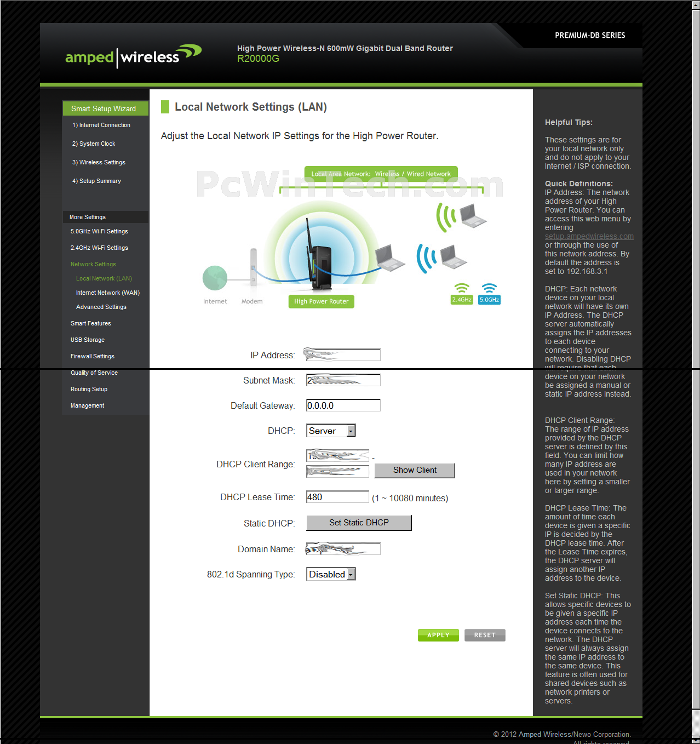Click the PREMIUM-DB SERIES label
Image resolution: width=700 pixels, height=744 pixels.
pyautogui.click(x=590, y=35)
